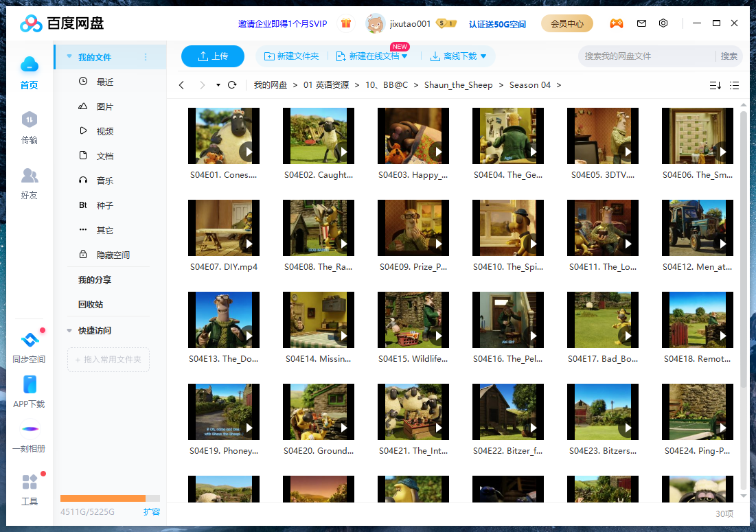Expand 新建在线文档 dropdown
The width and height of the screenshot is (756, 532).
point(404,56)
